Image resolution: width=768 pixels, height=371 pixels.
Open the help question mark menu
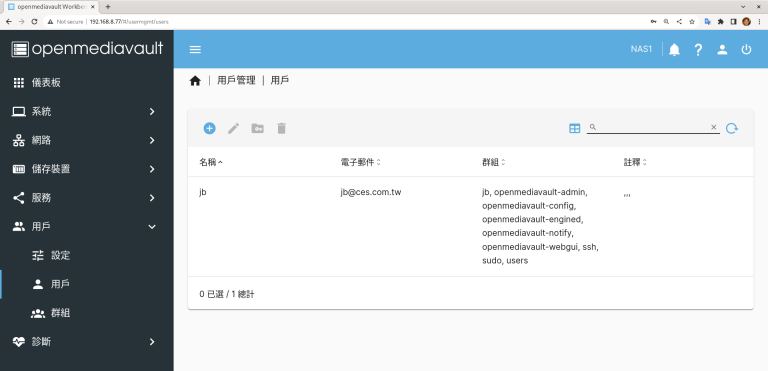coord(698,49)
